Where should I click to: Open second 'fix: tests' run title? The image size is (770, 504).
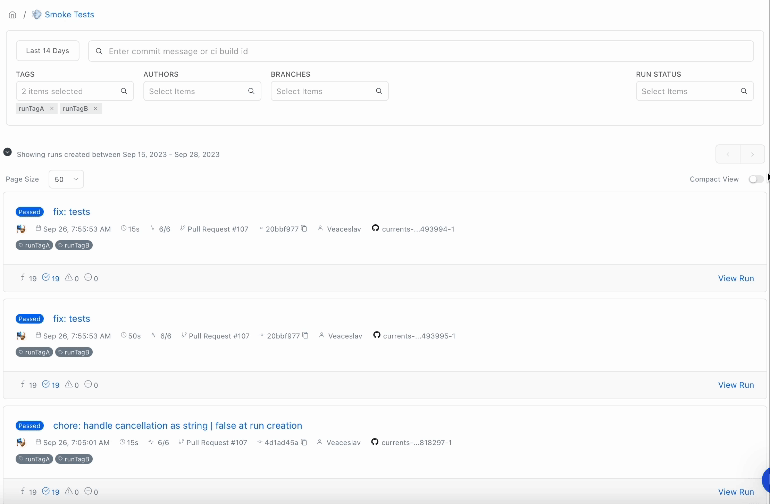tap(72, 319)
